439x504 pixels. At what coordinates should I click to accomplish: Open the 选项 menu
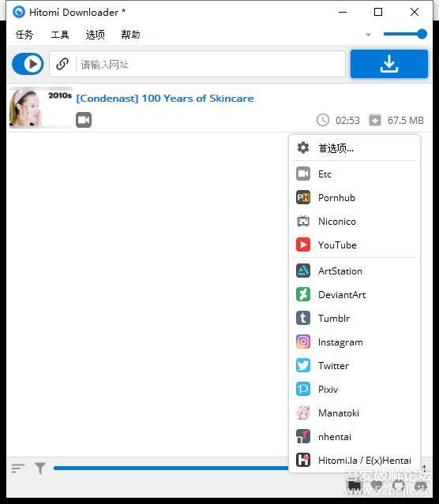click(96, 35)
